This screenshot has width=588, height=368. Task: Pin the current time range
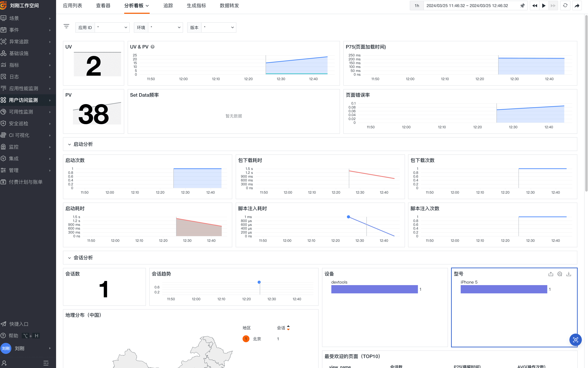click(x=522, y=6)
